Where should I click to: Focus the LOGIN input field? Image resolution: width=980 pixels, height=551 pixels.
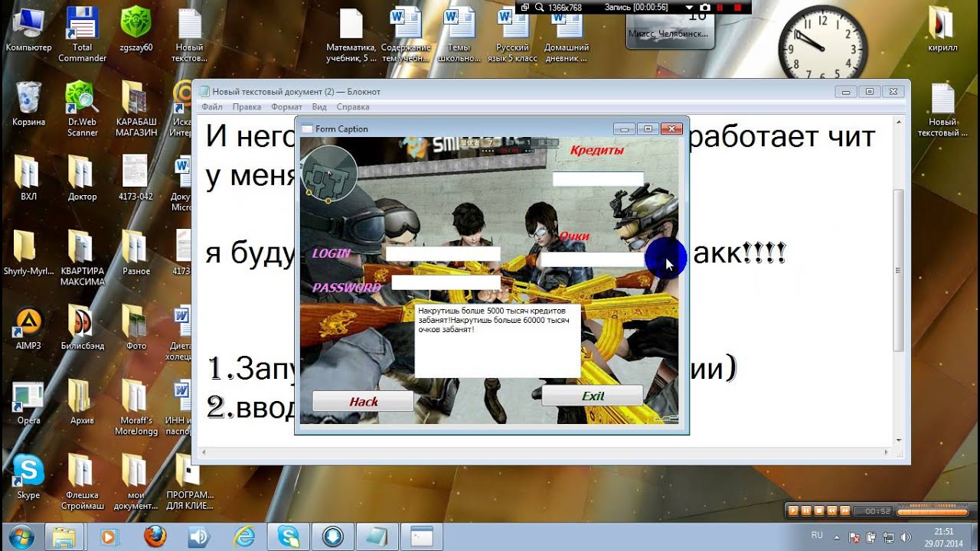click(443, 253)
